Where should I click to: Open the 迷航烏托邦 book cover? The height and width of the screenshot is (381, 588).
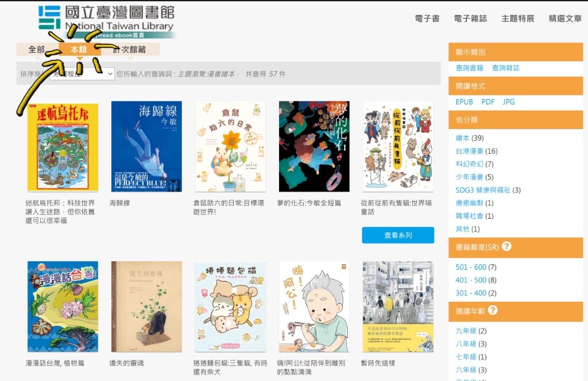point(63,146)
